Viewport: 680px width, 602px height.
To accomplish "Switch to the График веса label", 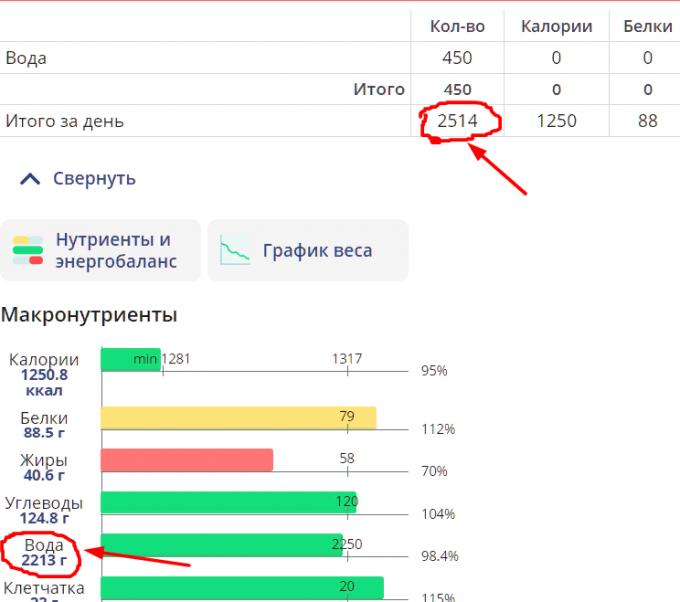I will pos(317,251).
